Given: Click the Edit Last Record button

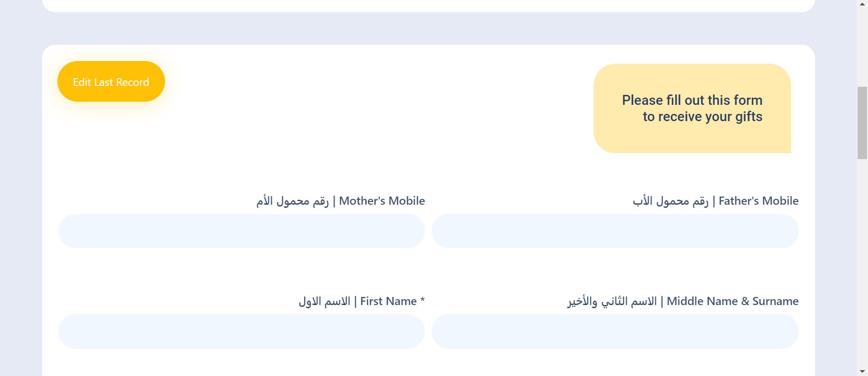Looking at the screenshot, I should (x=111, y=82).
